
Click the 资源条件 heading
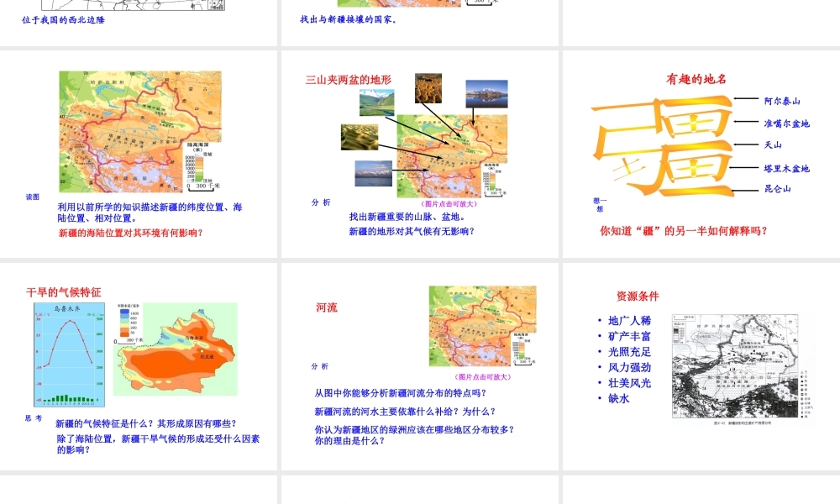pyautogui.click(x=638, y=297)
